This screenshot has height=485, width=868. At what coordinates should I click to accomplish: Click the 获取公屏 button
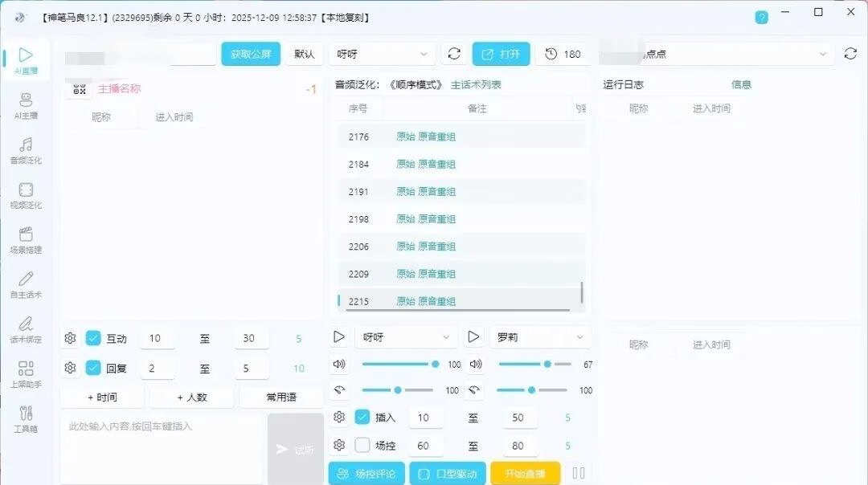coord(251,54)
